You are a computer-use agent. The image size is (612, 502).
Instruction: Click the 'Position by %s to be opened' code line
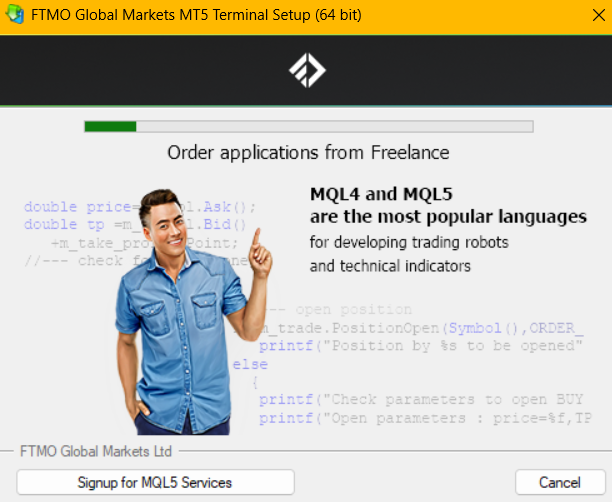(x=421, y=346)
